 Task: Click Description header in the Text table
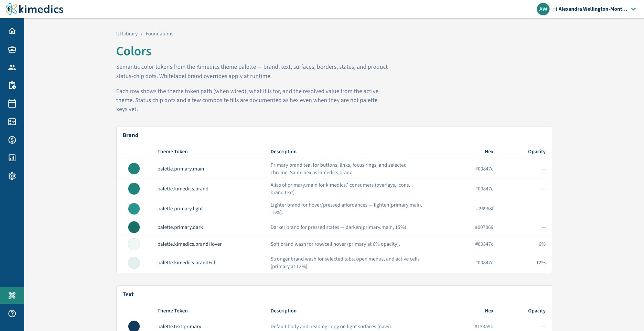coord(283,311)
